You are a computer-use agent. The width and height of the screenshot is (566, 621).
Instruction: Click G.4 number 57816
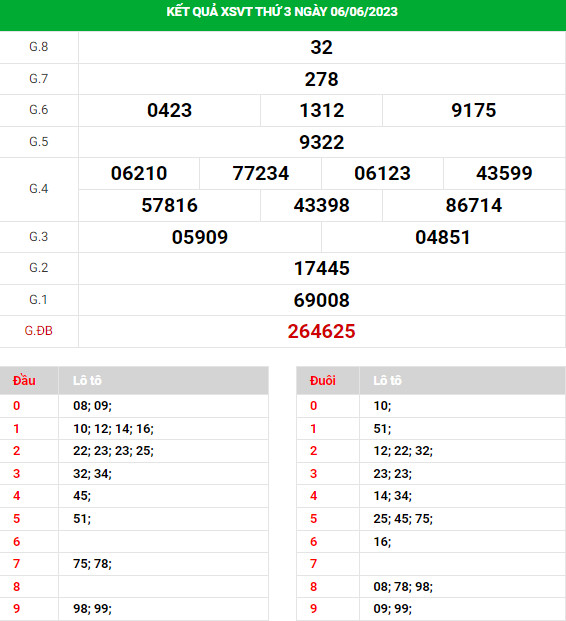point(170,205)
